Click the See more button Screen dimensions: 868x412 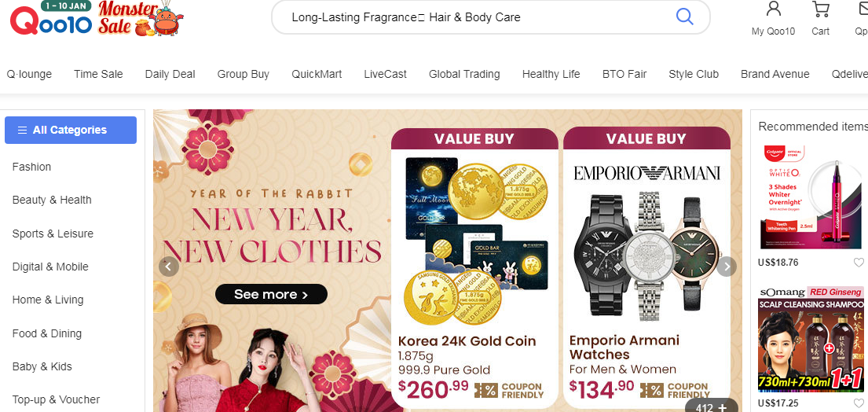pos(271,294)
